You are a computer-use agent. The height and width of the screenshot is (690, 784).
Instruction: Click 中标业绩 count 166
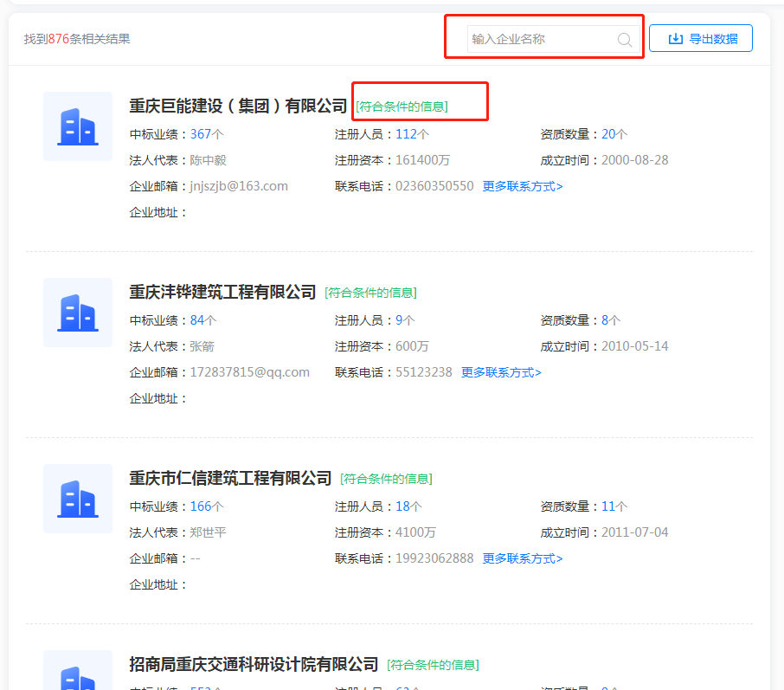click(x=201, y=506)
